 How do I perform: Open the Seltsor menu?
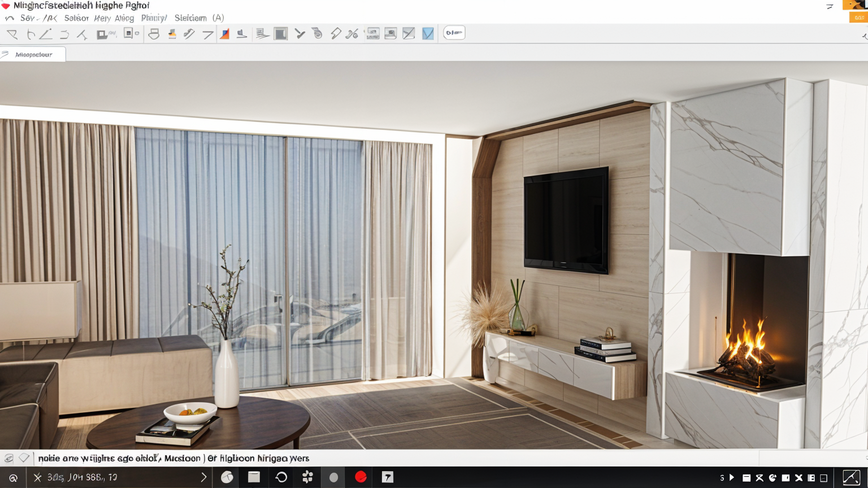[76, 18]
